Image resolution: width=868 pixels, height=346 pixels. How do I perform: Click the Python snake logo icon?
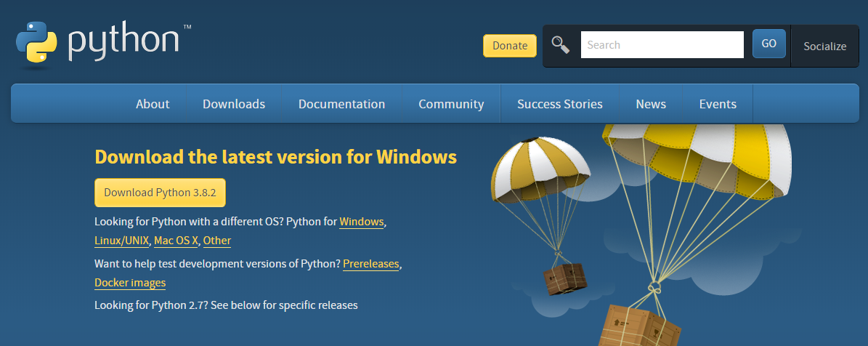click(36, 41)
